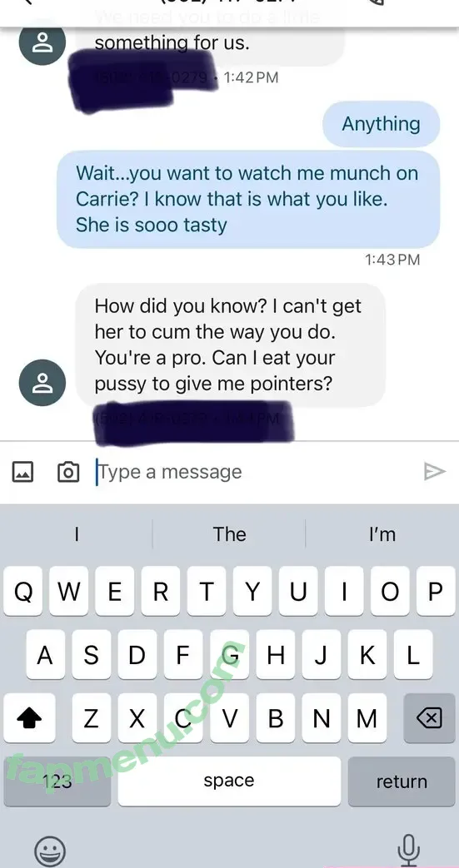Image resolution: width=459 pixels, height=868 pixels.
Task: Tap the Q key on the keyboard
Action: tap(22, 591)
